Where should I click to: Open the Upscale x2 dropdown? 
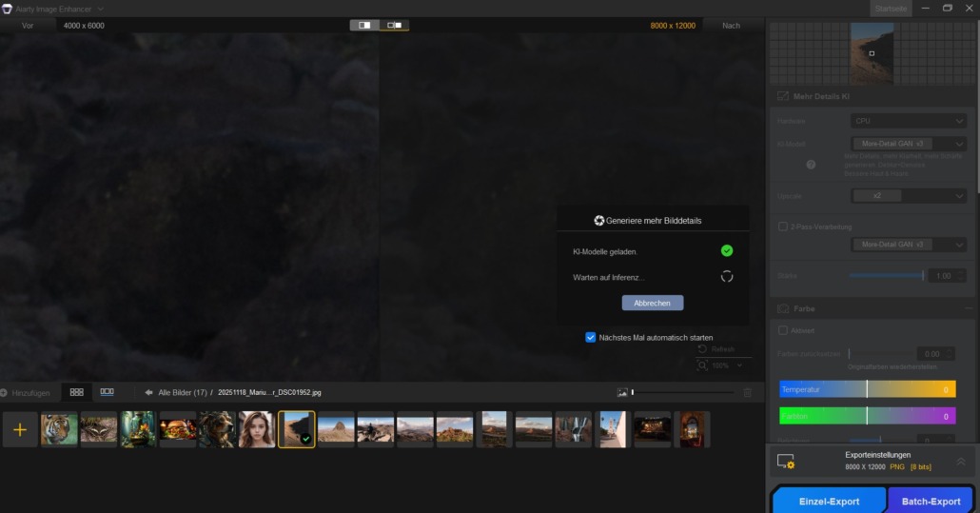(908, 196)
